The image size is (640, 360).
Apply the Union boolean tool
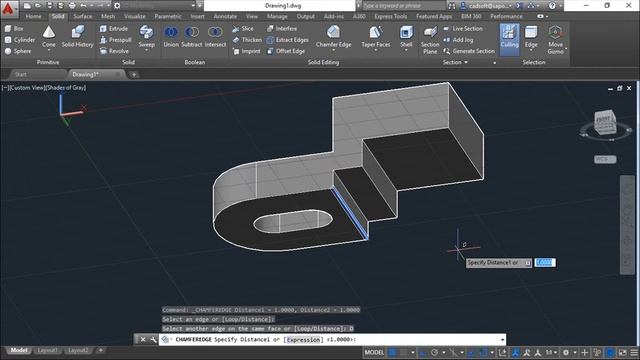pos(171,37)
